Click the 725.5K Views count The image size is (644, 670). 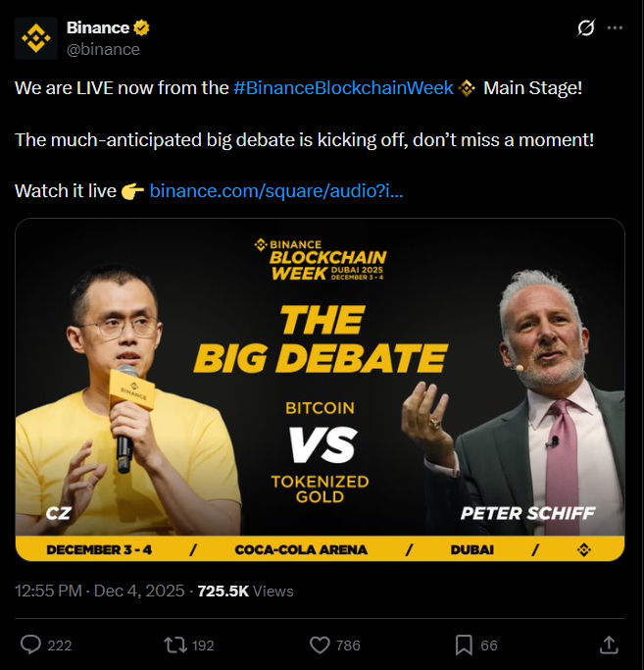click(245, 591)
